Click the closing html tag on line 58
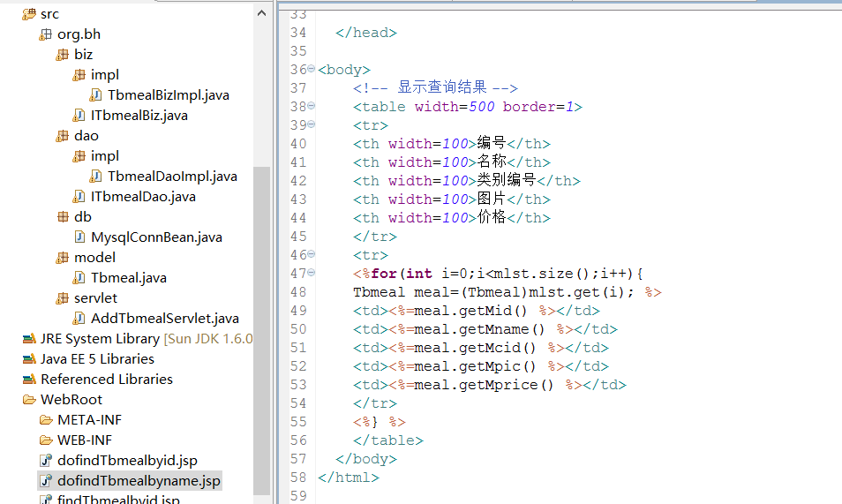842x504 pixels. 349,478
